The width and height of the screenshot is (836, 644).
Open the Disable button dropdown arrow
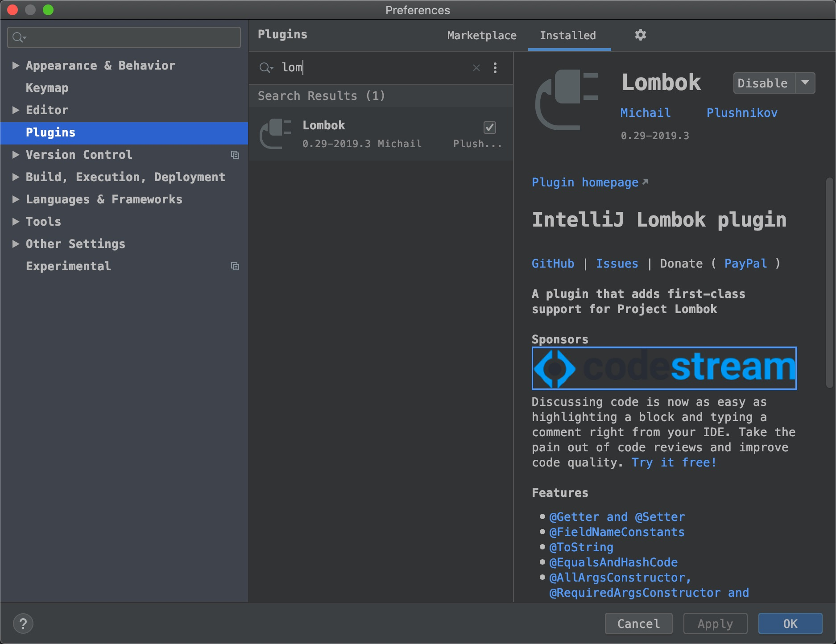(x=805, y=83)
